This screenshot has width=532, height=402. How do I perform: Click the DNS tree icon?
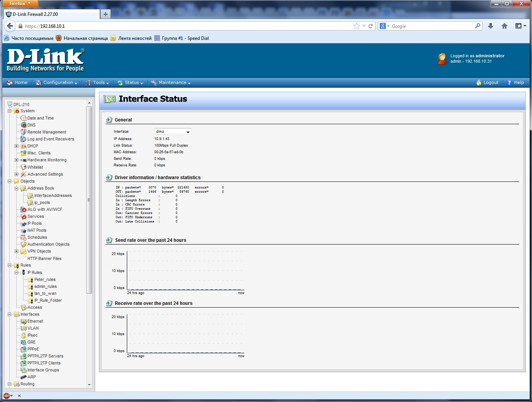tap(24, 125)
